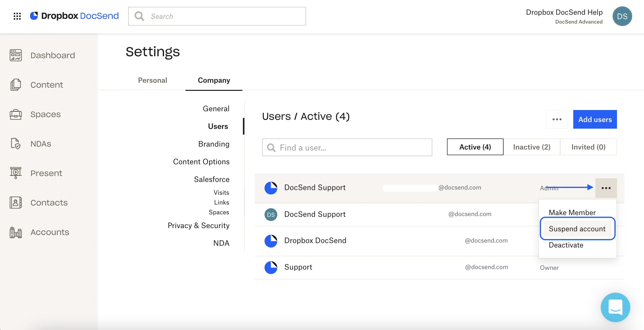Open the three-dot menu beside Add users
644x330 pixels.
pos(557,119)
